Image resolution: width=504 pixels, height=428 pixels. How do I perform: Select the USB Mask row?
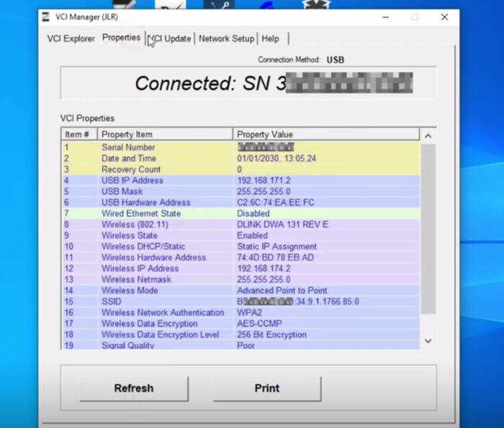[240, 191]
